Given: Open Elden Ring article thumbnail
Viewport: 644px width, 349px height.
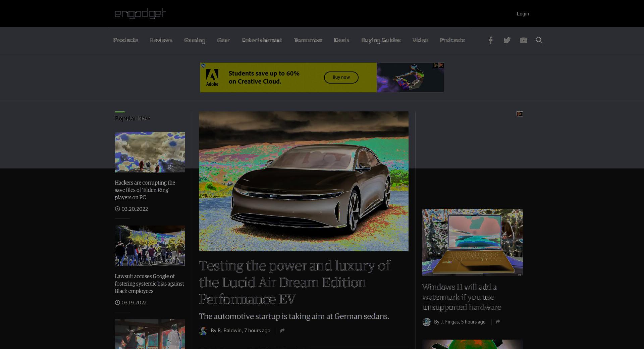Looking at the screenshot, I should [x=150, y=152].
